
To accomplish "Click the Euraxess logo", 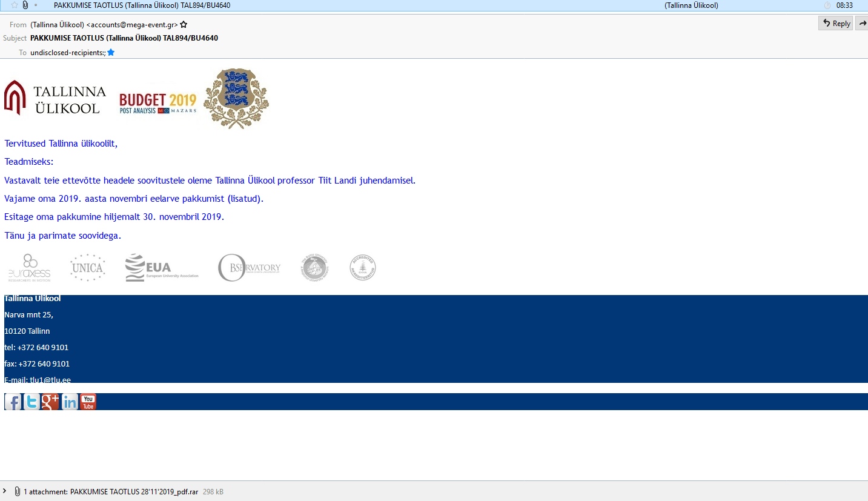I will (29, 268).
